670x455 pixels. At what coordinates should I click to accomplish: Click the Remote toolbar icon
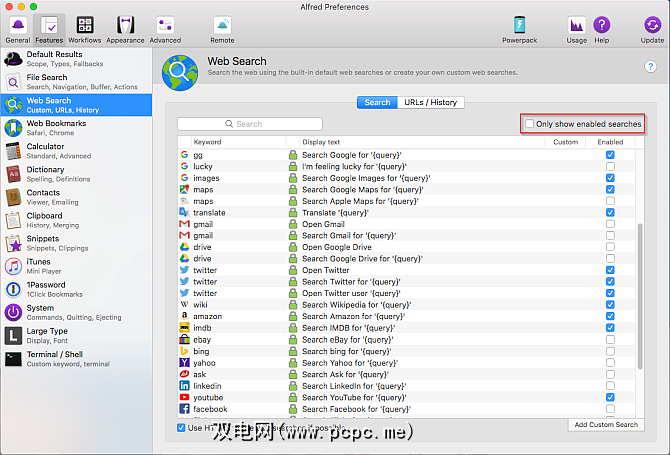tap(222, 28)
